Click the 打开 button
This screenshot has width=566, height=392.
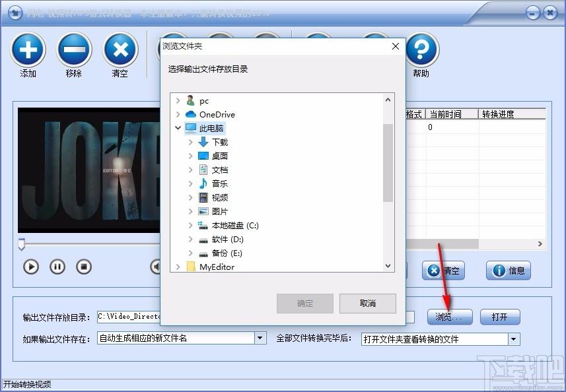click(x=500, y=317)
